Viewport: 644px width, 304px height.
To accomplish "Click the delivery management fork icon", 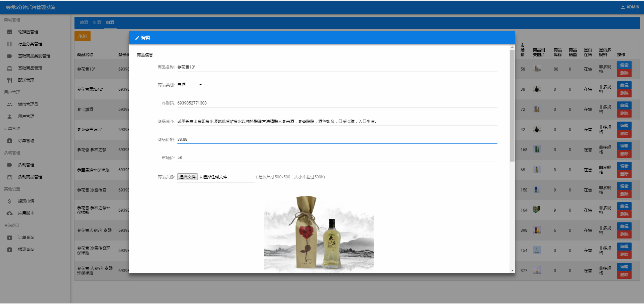I will coord(9,80).
